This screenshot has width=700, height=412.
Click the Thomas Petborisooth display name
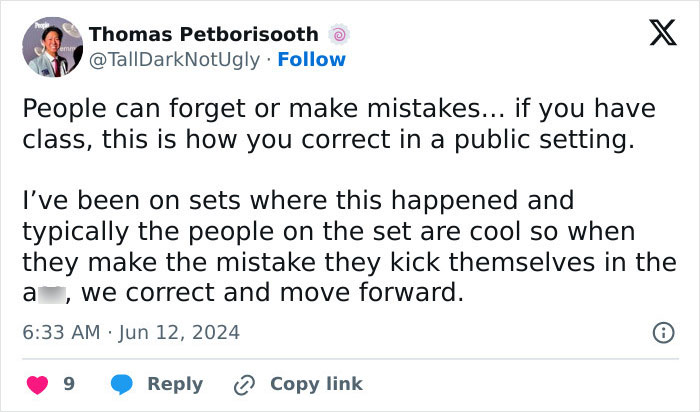tap(204, 35)
